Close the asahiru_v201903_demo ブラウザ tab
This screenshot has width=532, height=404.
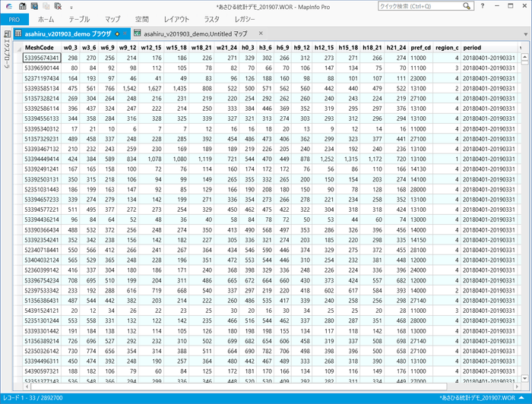125,33
